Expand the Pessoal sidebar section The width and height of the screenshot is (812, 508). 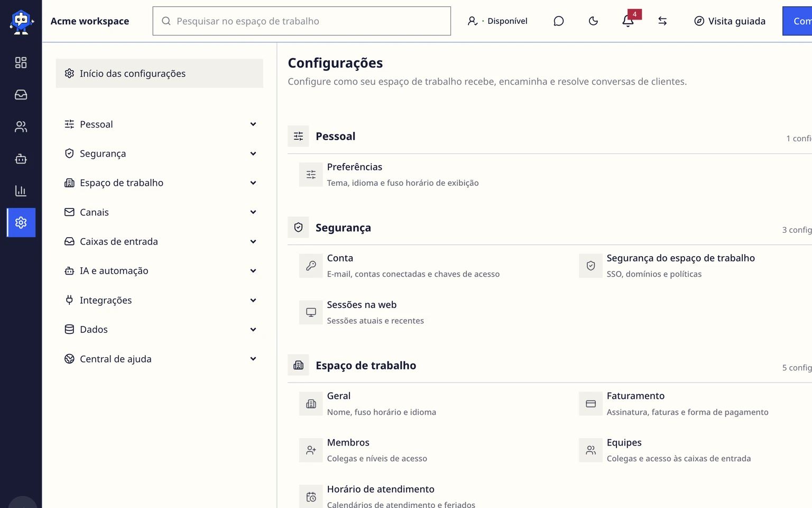(159, 124)
